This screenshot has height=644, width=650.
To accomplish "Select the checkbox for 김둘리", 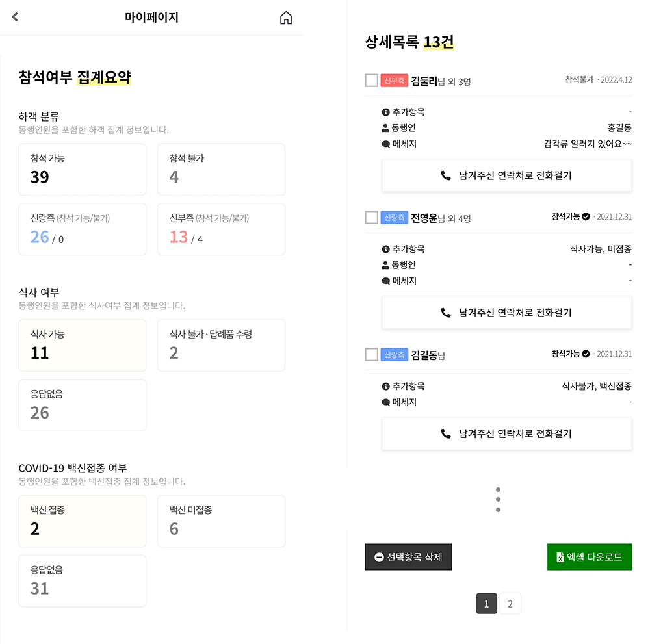I will 371,81.
